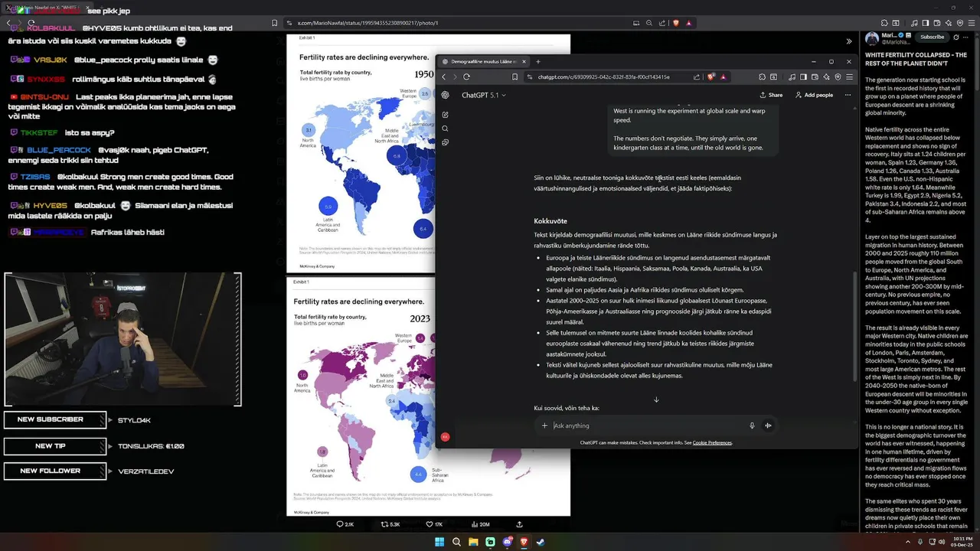980x551 pixels.
Task: Click the plus attach button in message box
Action: pos(544,425)
